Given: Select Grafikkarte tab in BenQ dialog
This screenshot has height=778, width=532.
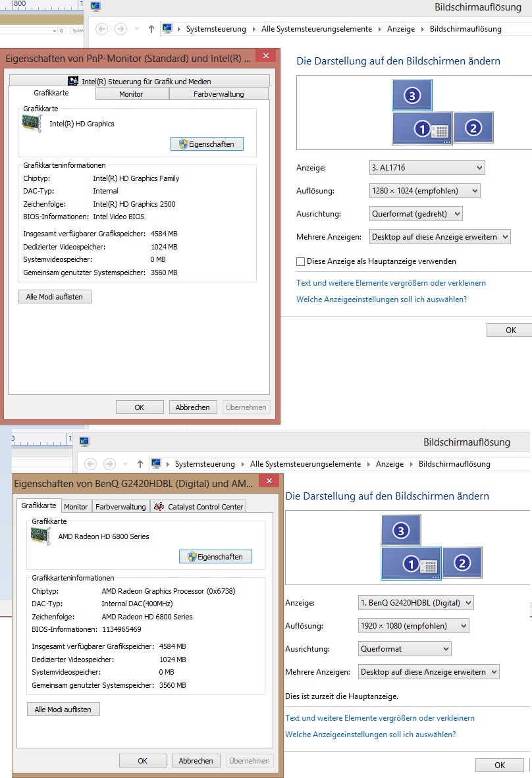Looking at the screenshot, I should (39, 505).
